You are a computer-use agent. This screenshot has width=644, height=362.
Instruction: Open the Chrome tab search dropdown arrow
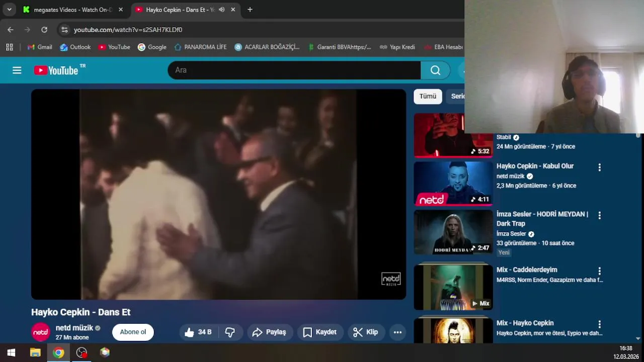(x=9, y=10)
